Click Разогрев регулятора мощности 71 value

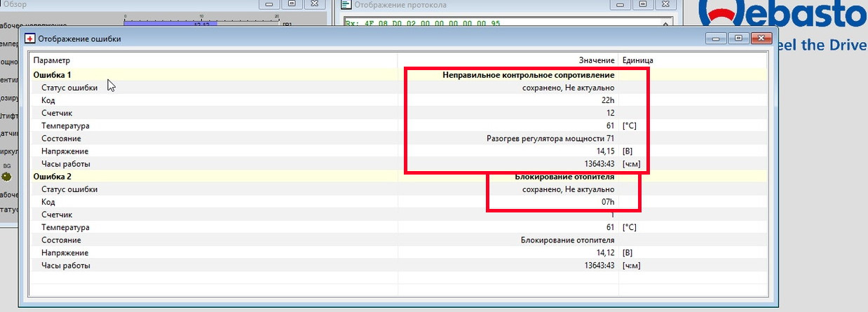(550, 138)
